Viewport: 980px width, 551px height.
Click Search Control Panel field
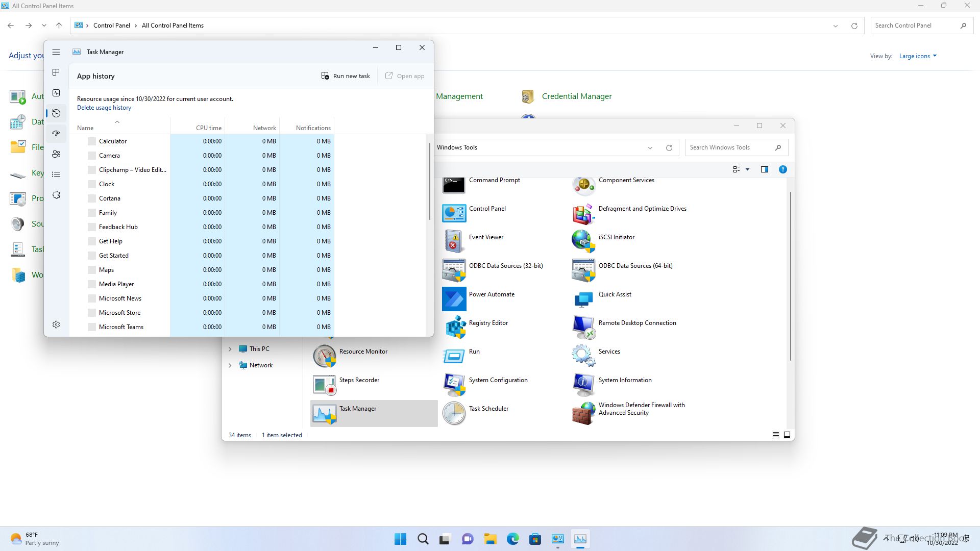[x=921, y=26]
